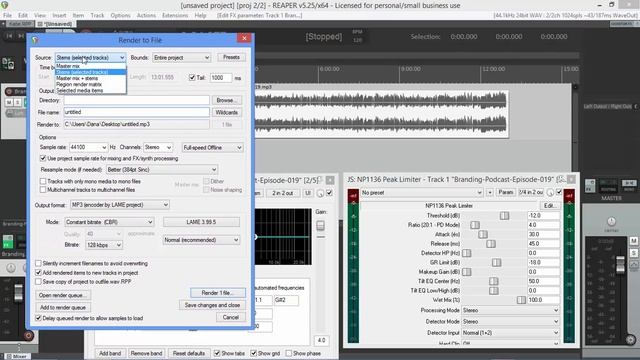Click the Track 1 mute M button
640x360 pixels.
pos(9,102)
